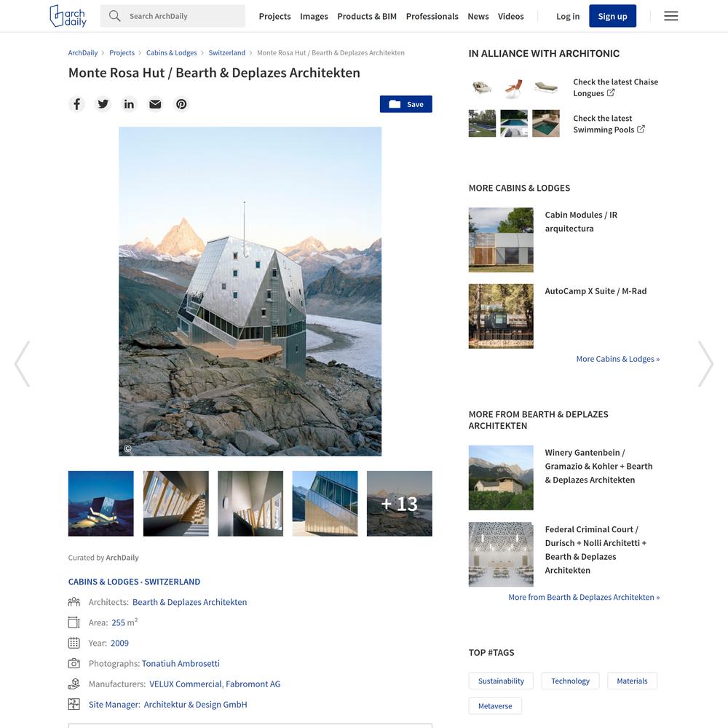Go to previous project with left arrow
The height and width of the screenshot is (728, 728).
tap(23, 363)
